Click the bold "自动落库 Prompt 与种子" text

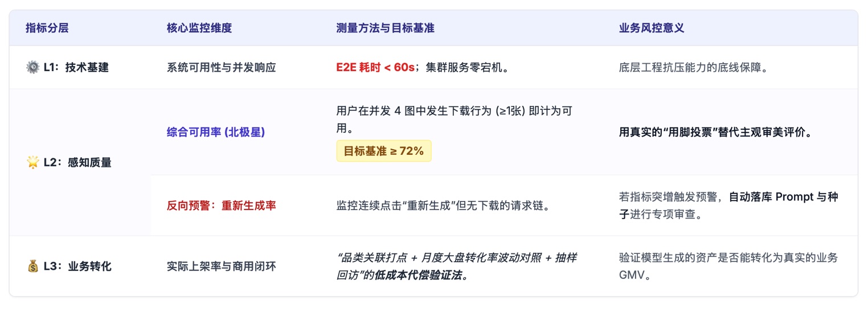click(x=783, y=198)
